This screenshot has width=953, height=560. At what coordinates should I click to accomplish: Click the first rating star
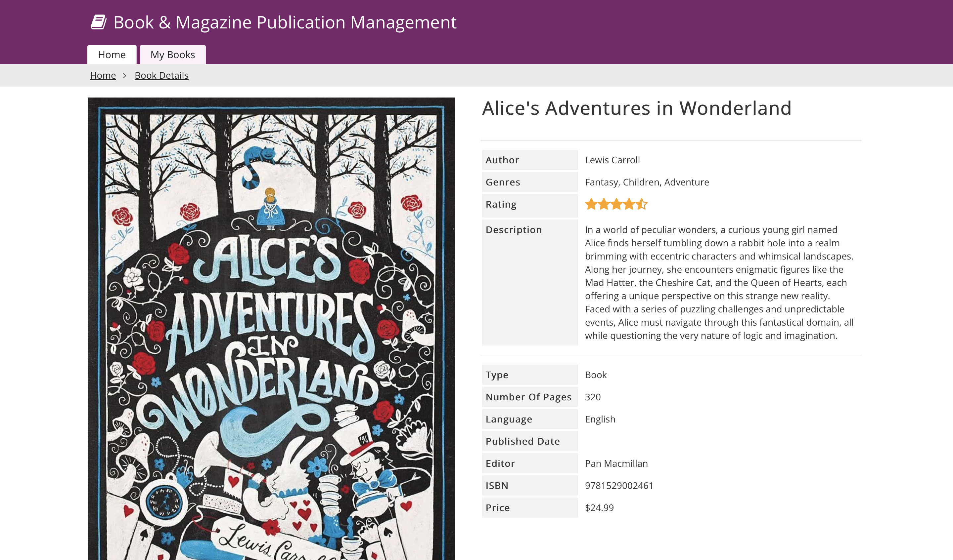[x=591, y=204]
